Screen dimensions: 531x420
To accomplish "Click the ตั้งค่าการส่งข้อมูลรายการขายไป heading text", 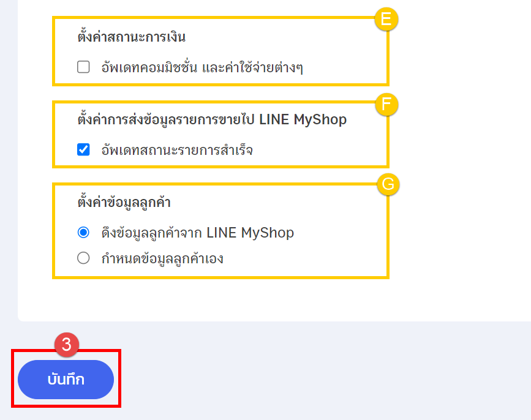I will point(166,119).
